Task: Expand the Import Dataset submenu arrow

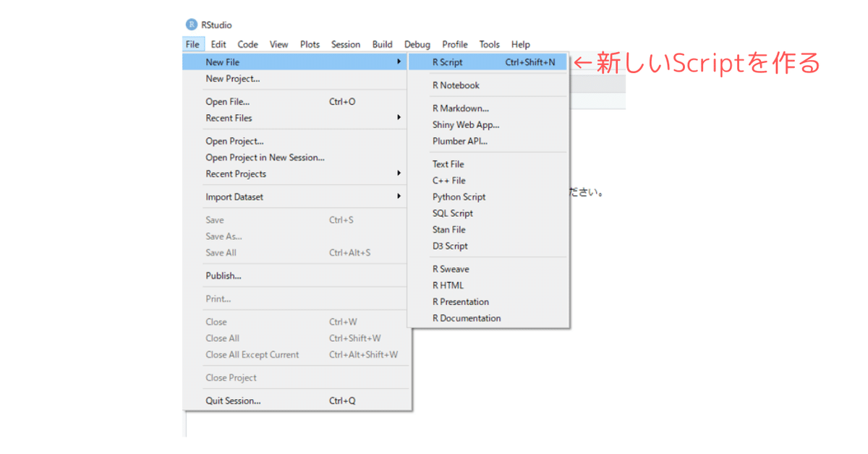Action: 399,197
